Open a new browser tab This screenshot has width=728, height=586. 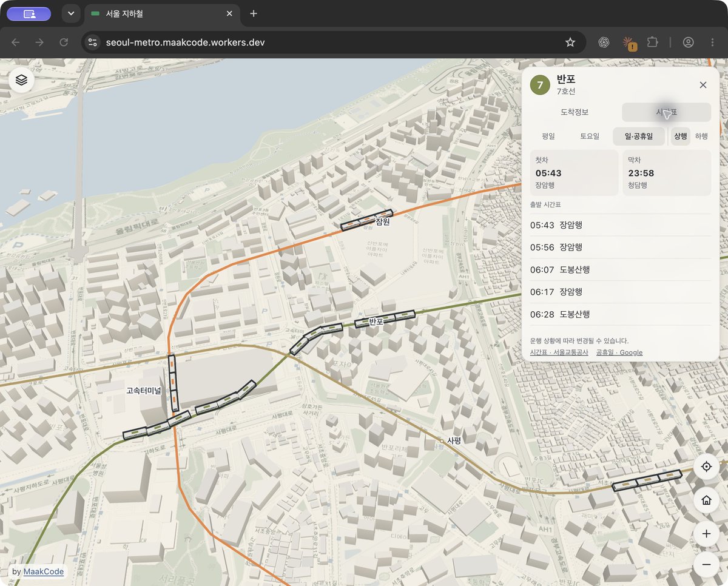(x=254, y=13)
